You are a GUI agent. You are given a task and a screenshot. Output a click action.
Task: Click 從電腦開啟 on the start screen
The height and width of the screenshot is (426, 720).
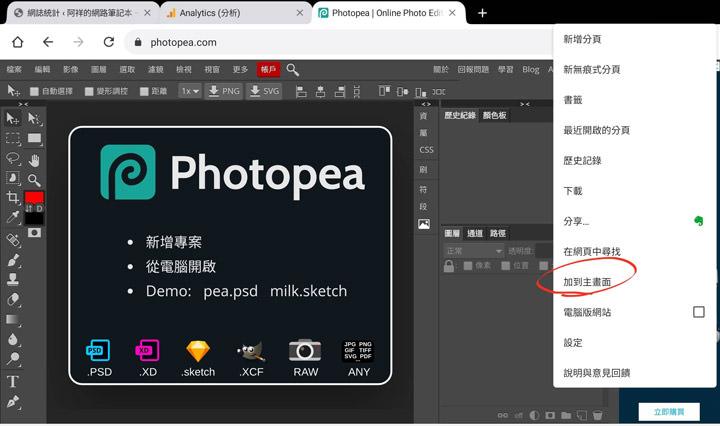tap(181, 266)
